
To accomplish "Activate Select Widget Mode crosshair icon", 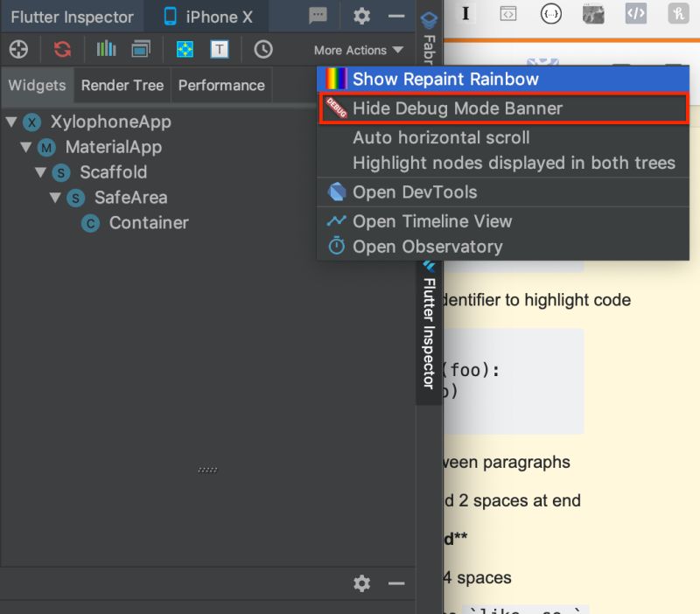I will tap(18, 49).
